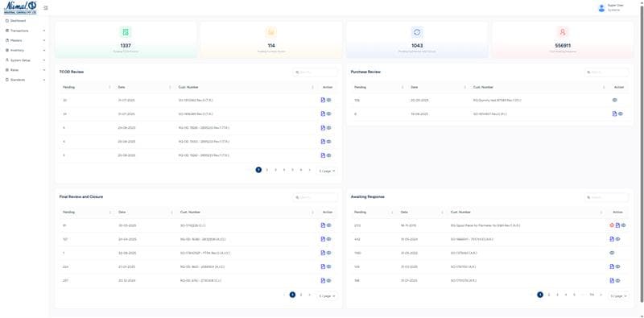
Task: View last TCOD Review row with eye icon
Action: click(x=328, y=155)
